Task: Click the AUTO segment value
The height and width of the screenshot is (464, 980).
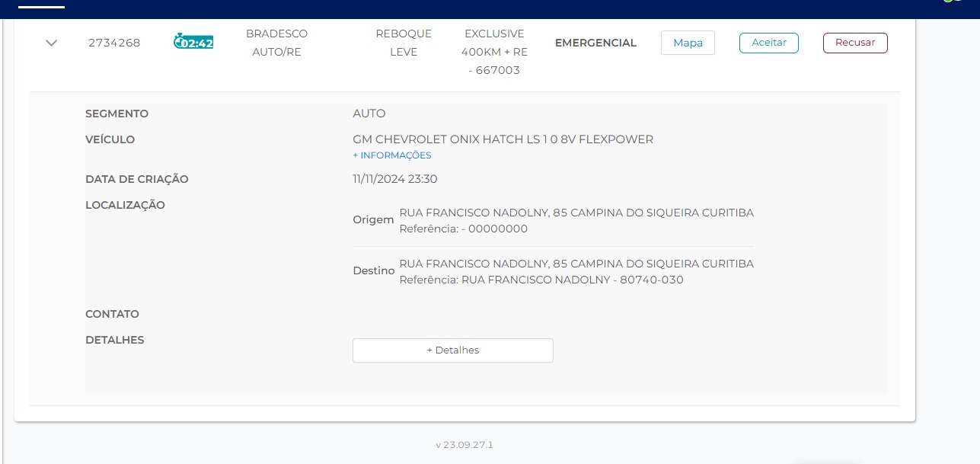Action: click(x=369, y=114)
